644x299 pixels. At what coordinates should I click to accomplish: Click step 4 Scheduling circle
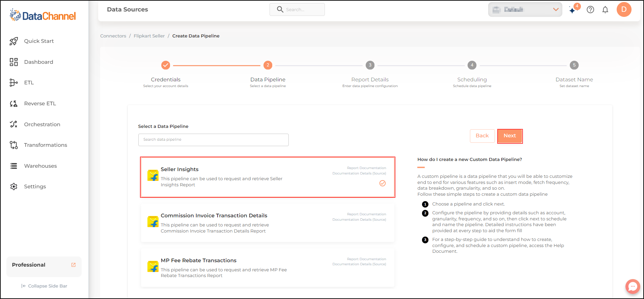coord(472,65)
